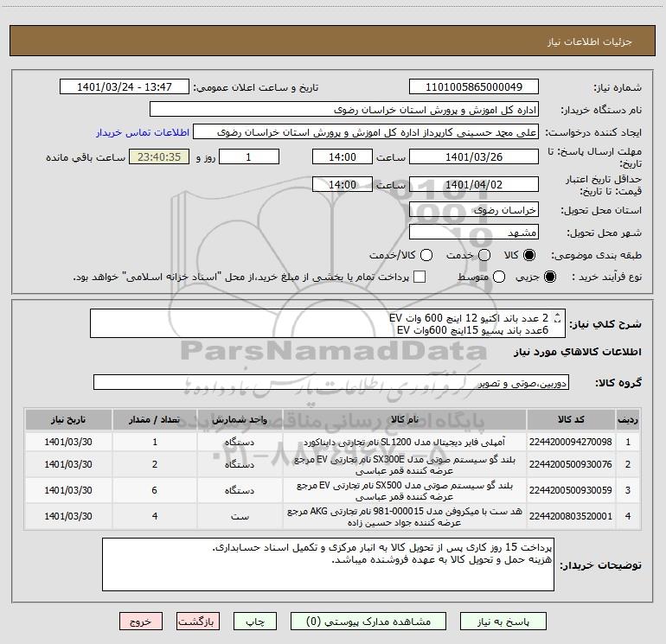Open 'مشاهده مدارک پیوستی (0)' attachments
Image resolution: width=666 pixels, height=644 pixels.
pyautogui.click(x=368, y=622)
